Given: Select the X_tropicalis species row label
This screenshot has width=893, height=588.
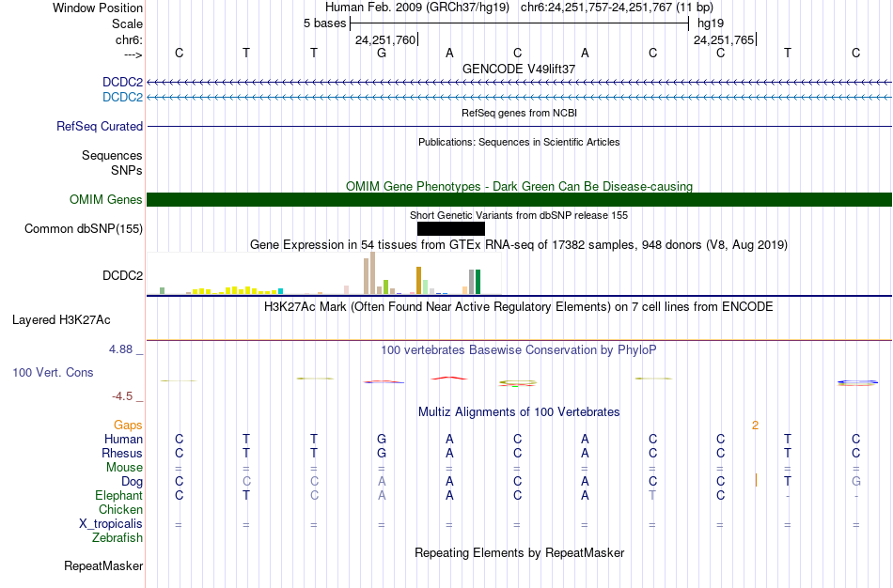Looking at the screenshot, I should pos(111,524).
